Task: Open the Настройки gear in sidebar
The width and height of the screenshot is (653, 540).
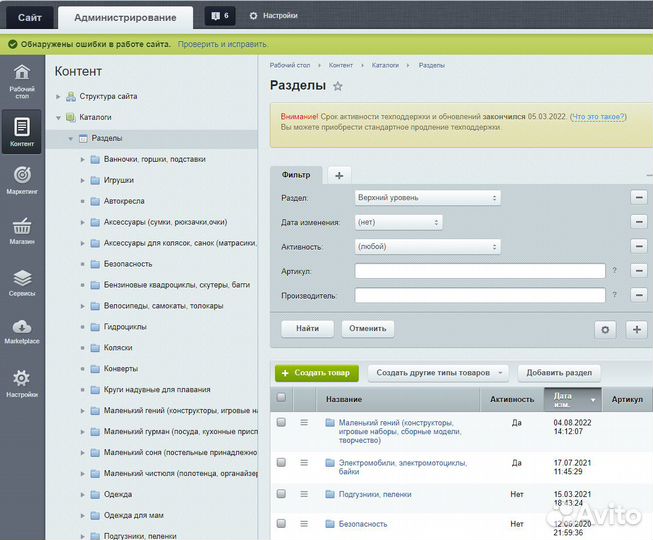Action: coord(22,384)
